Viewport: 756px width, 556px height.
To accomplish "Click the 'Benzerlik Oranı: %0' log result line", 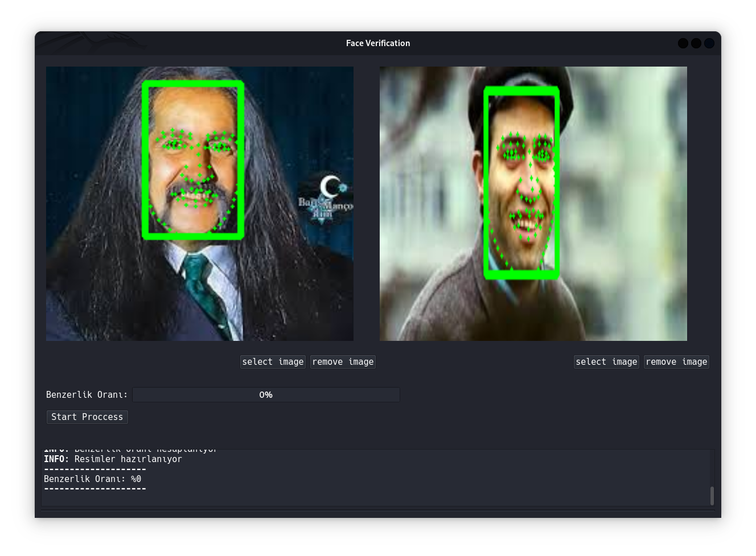I will click(x=92, y=479).
